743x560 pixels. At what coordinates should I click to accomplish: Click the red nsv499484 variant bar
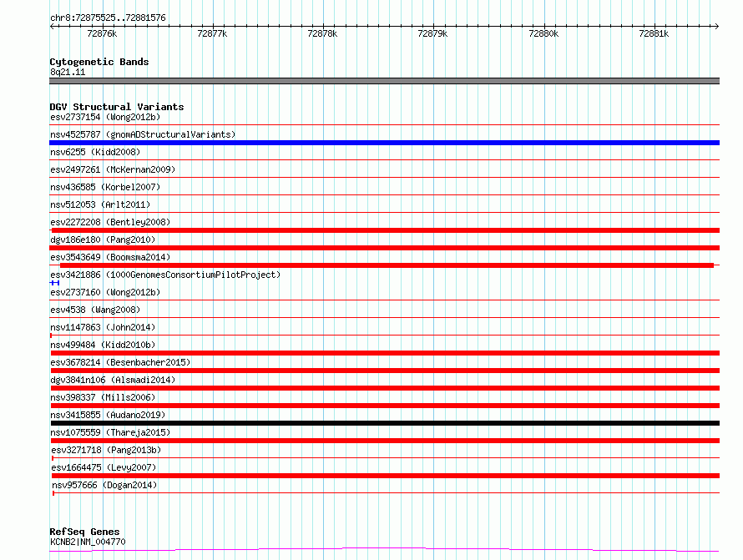(x=385, y=353)
